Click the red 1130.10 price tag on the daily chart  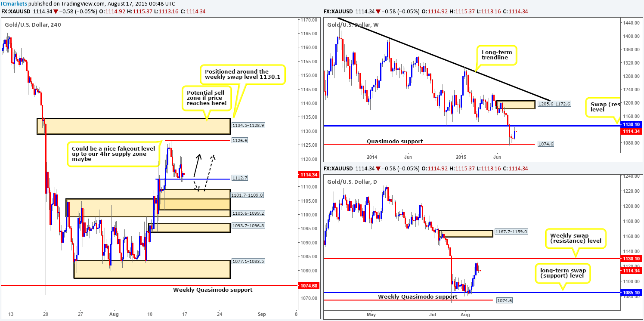[630, 258]
